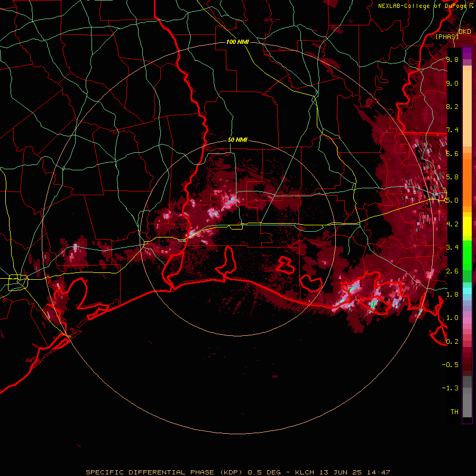Click the [PHAS] unit label
The image size is (476, 476).
click(447, 36)
